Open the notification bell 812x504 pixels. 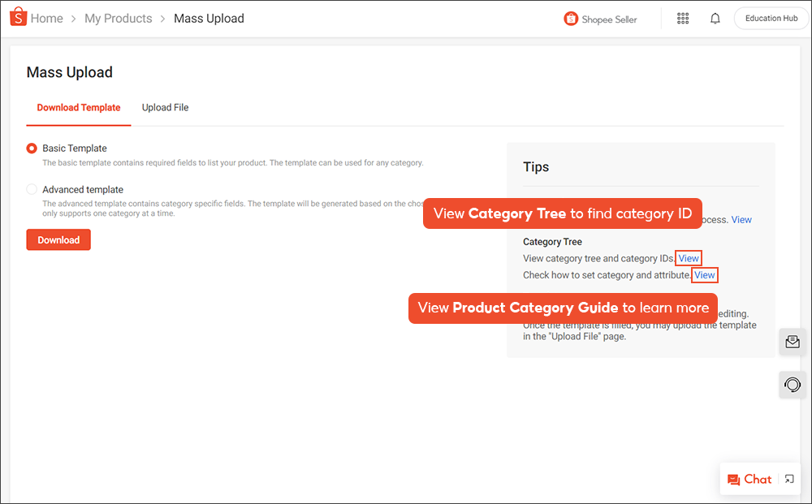715,18
